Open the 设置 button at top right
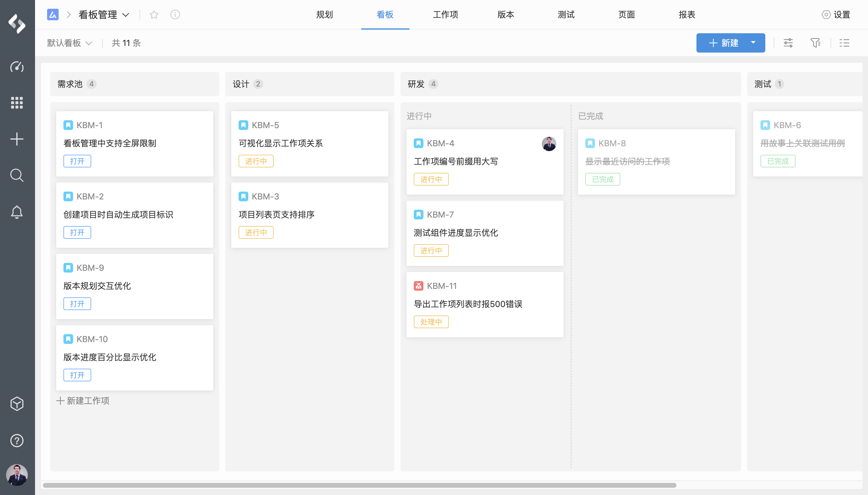 (x=836, y=15)
